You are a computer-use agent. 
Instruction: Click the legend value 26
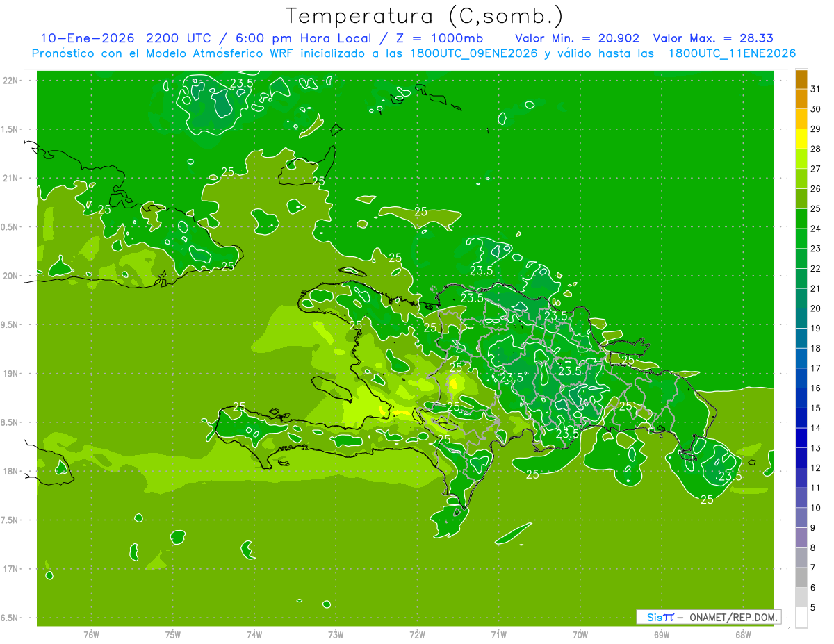815,188
